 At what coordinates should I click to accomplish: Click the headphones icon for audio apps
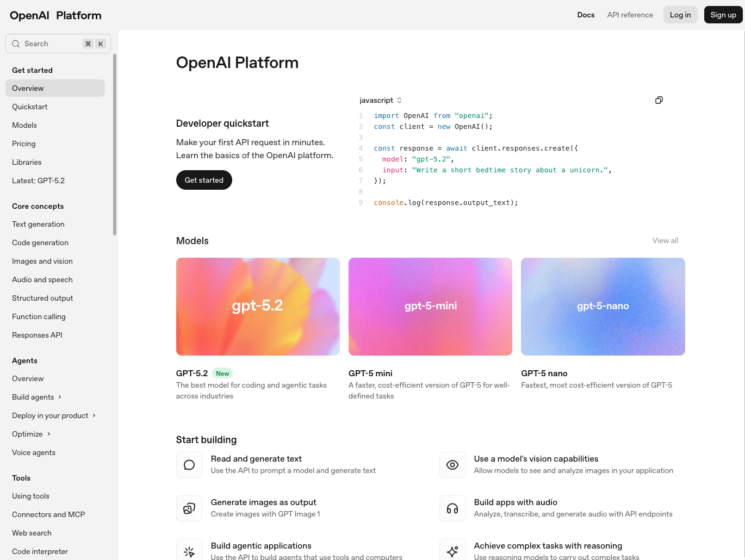coord(452,508)
